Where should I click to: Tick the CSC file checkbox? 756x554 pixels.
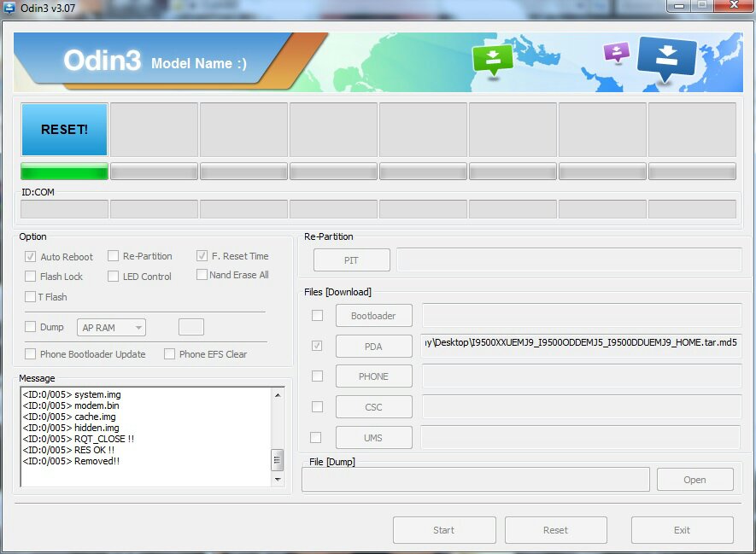pos(317,407)
